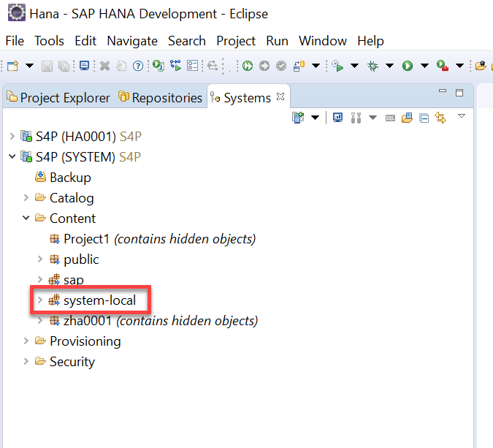Expand the public package
Viewport: 493px width, 448px height.
click(40, 259)
